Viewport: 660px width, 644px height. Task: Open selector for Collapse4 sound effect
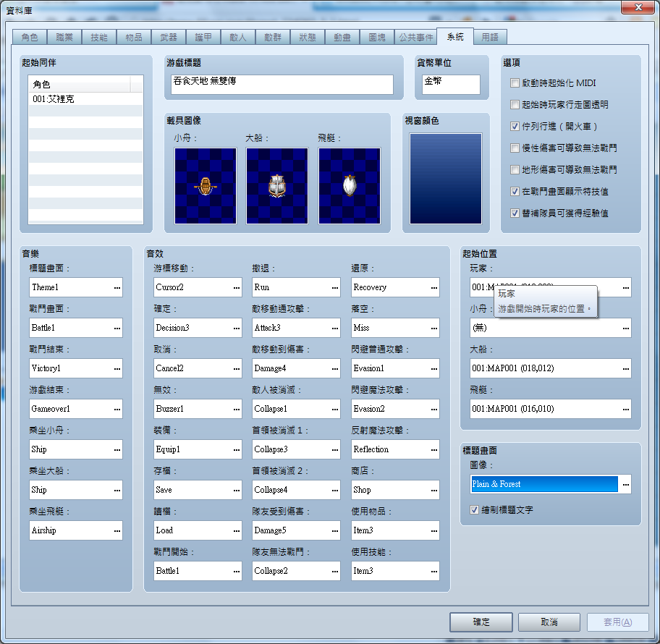[x=335, y=490]
